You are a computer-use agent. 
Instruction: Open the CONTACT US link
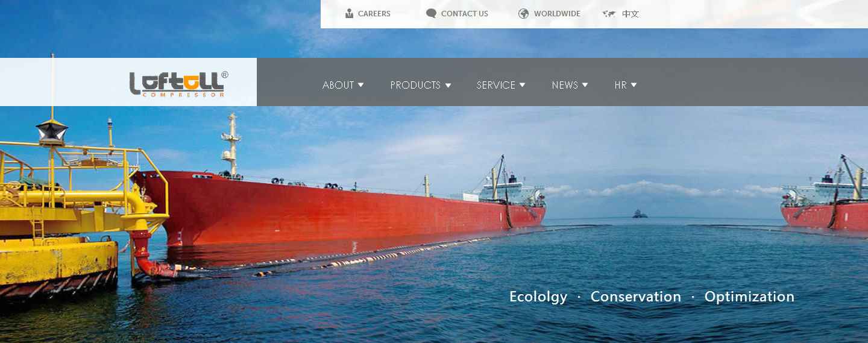tap(465, 13)
